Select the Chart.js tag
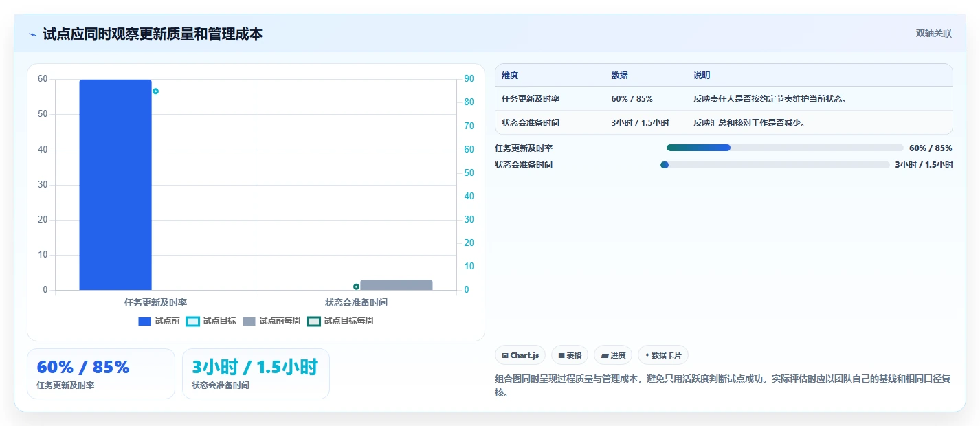The height and width of the screenshot is (426, 980). 520,355
